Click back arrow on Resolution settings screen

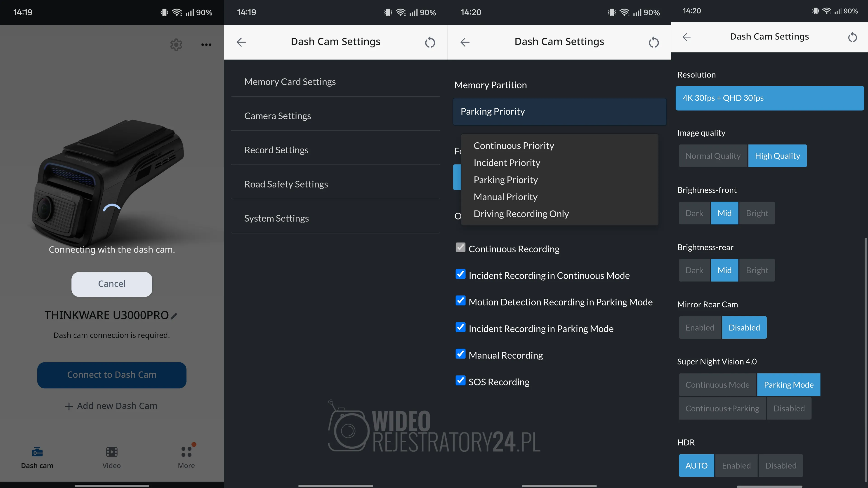point(687,37)
